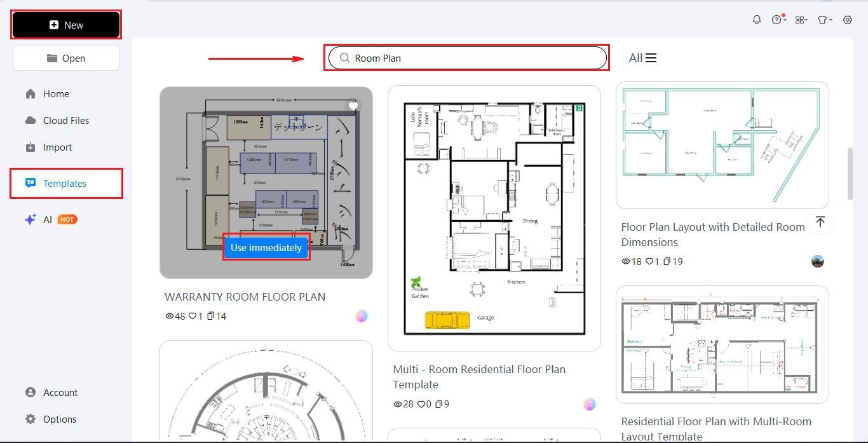Click the Import tray icon
This screenshot has height=443, width=868.
[31, 147]
